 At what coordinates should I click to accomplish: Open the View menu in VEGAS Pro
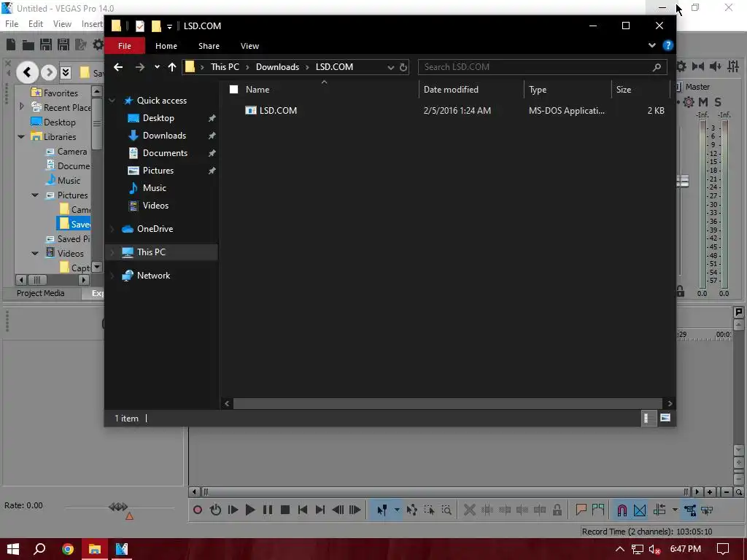(63, 24)
